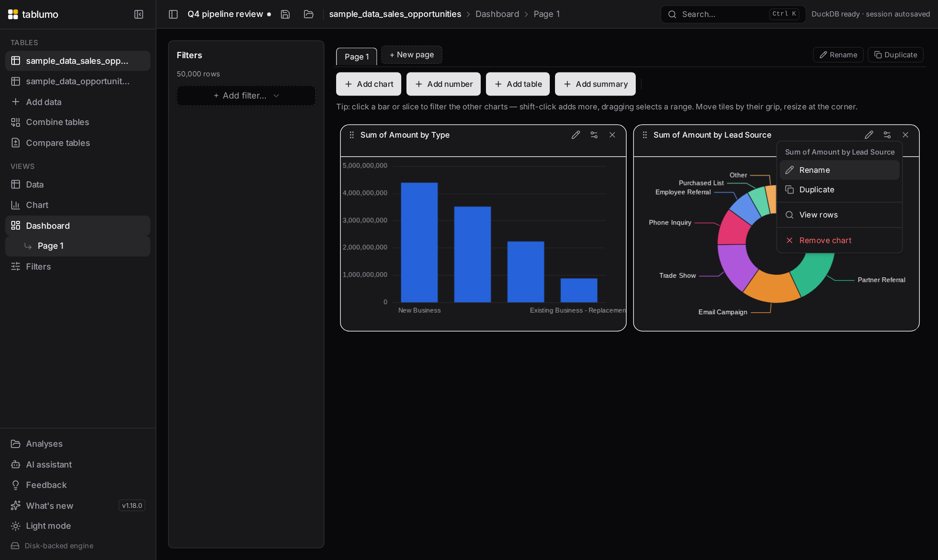The width and height of the screenshot is (938, 560).
Task: Edit the Sum of Amount by Lead Source chart
Action: 869,135
